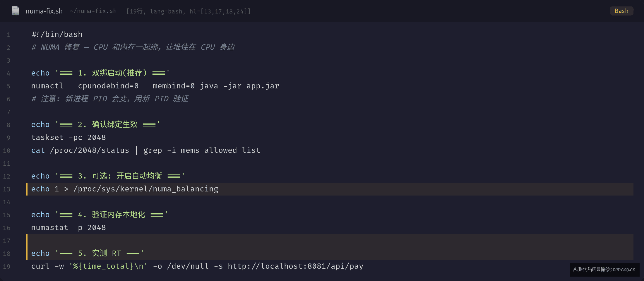Click the localhost:8081/api/pay URL in curl command
644x281 pixels.
tap(296, 266)
